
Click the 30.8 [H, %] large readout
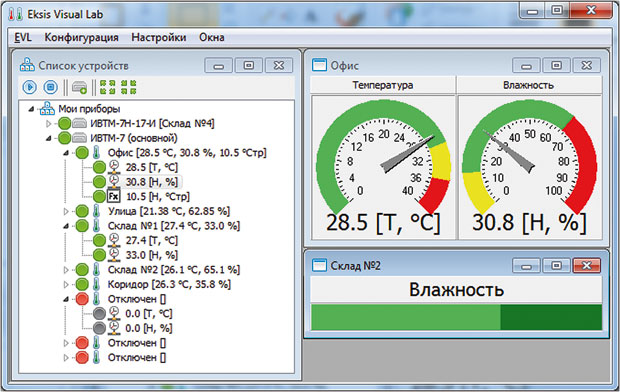529,223
